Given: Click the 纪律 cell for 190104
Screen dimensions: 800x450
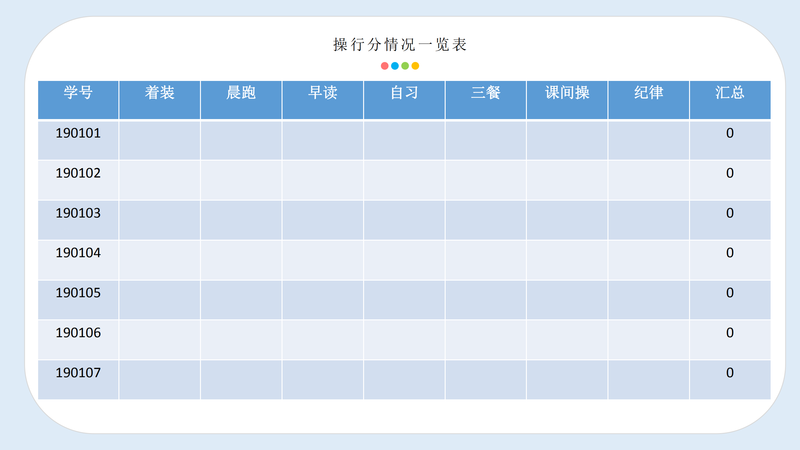Looking at the screenshot, I should click(648, 260).
